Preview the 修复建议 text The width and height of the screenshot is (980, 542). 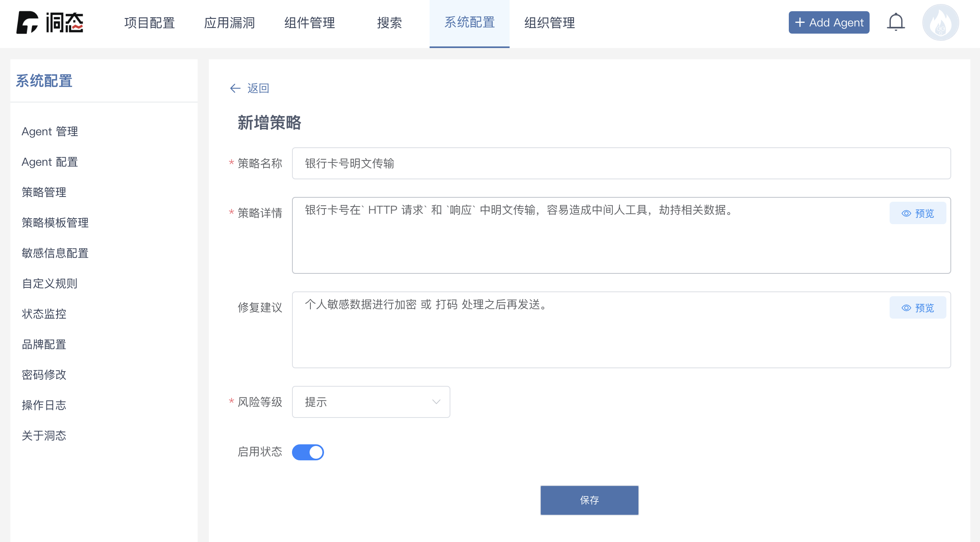click(x=918, y=307)
